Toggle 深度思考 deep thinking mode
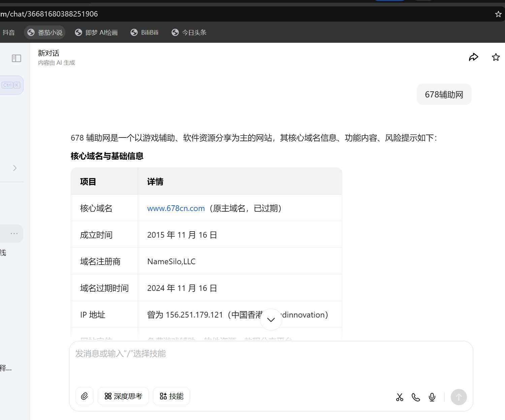The image size is (505, 420). pyautogui.click(x=123, y=396)
